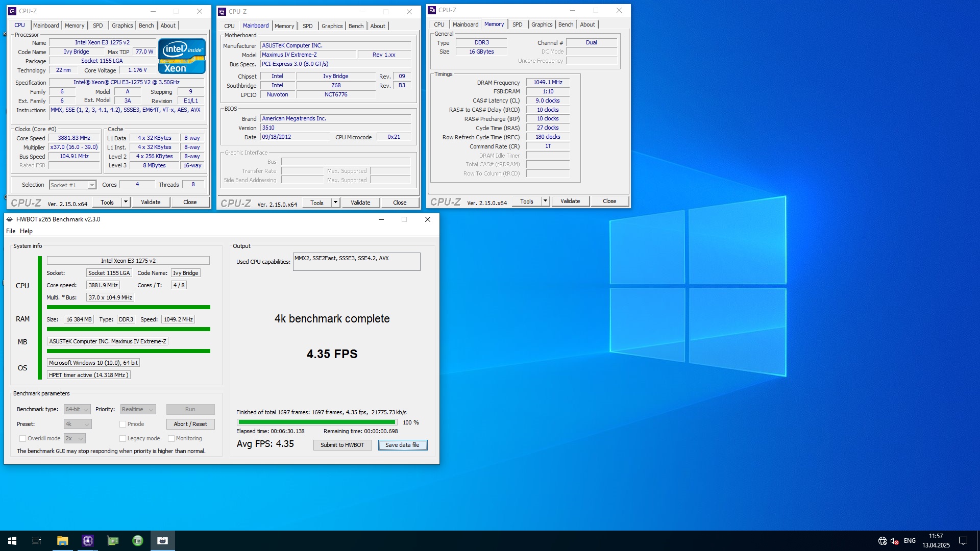This screenshot has height=551, width=980.
Task: Click the 4.35 FPS result text
Action: (332, 354)
